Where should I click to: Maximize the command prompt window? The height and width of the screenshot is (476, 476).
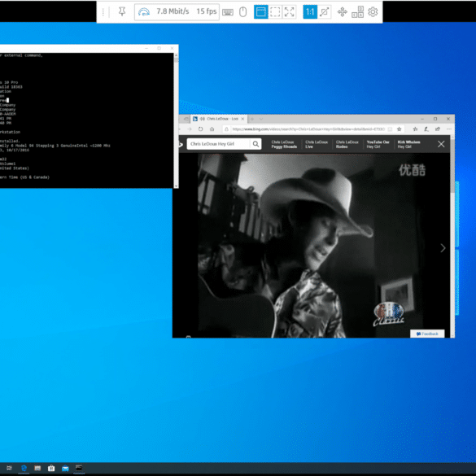point(159,48)
